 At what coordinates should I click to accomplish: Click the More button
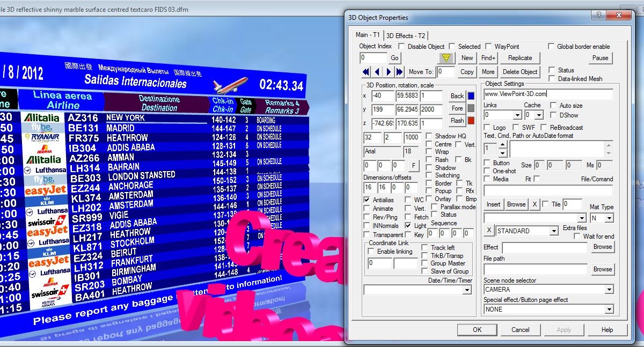tap(488, 72)
